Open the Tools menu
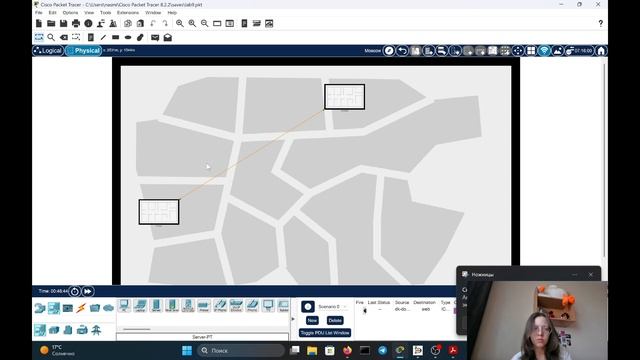Image resolution: width=640 pixels, height=360 pixels. pos(105,13)
